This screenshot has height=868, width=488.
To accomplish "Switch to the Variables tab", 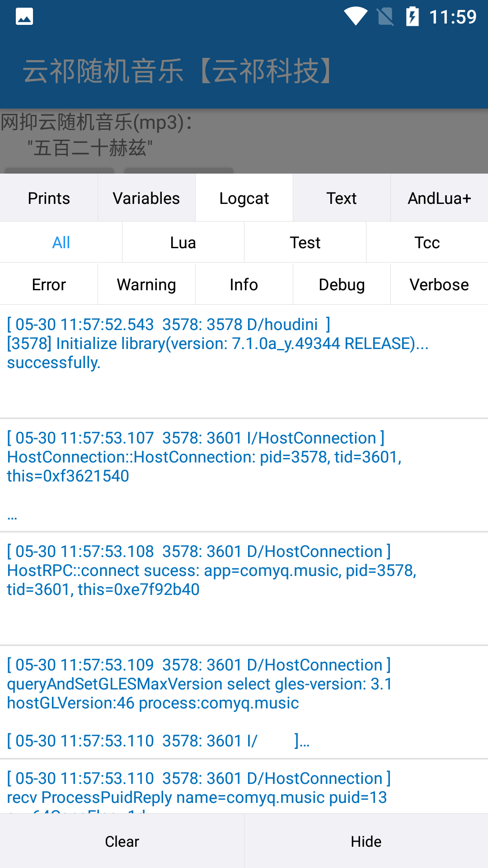I will click(x=146, y=198).
